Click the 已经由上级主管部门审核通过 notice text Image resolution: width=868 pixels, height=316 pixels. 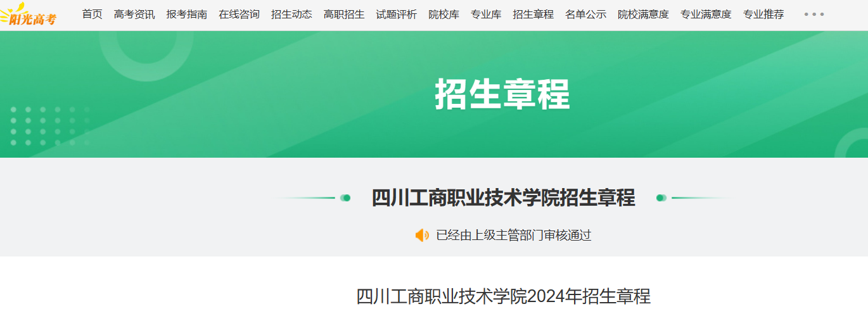pos(514,236)
